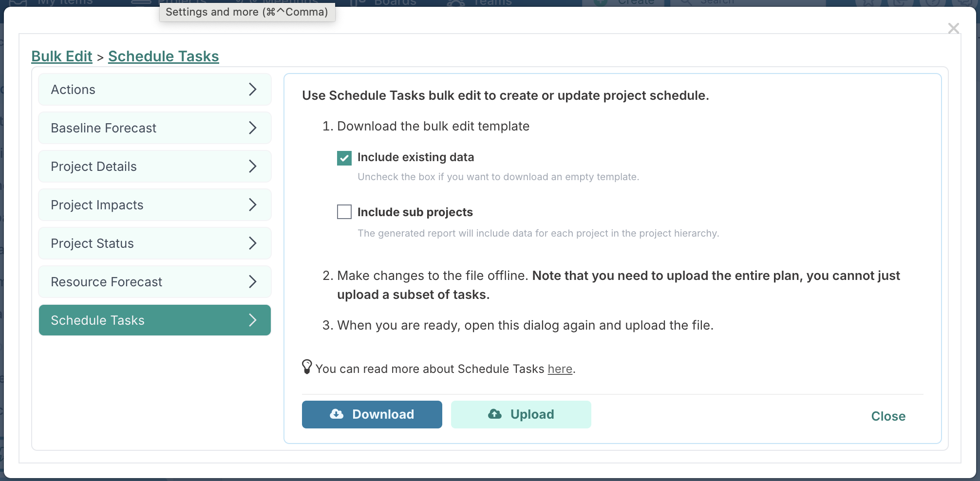The height and width of the screenshot is (481, 980).
Task: Click the cloud upload icon
Action: pos(495,414)
